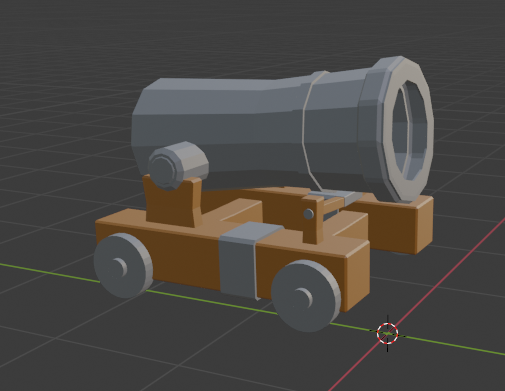Click the wooden trunnion support post
The image size is (505, 391).
173,202
